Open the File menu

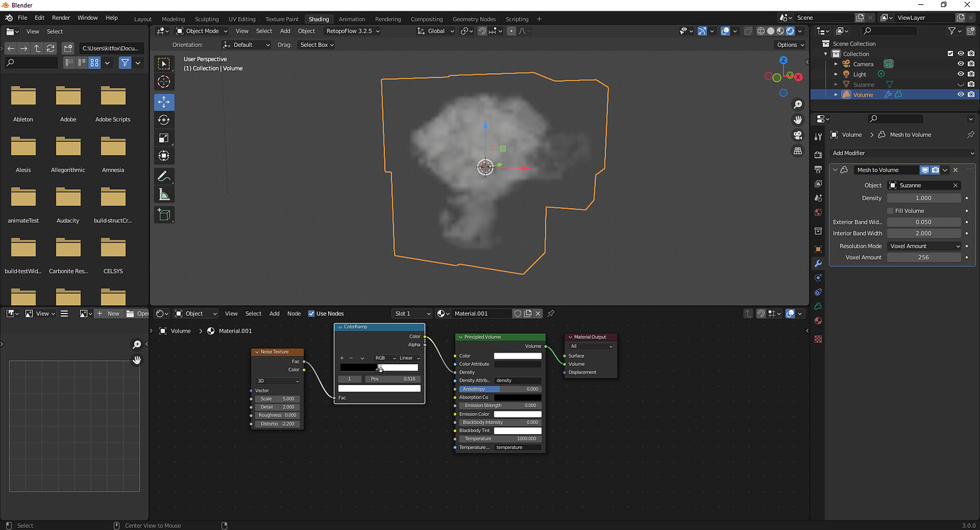tap(23, 18)
